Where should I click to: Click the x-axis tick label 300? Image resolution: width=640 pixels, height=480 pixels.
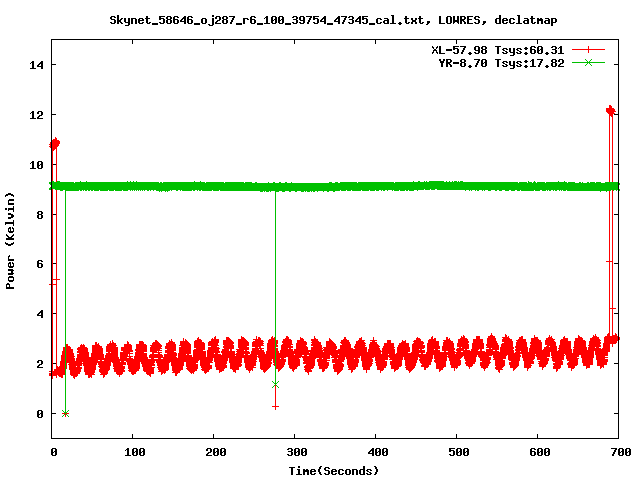[296, 452]
